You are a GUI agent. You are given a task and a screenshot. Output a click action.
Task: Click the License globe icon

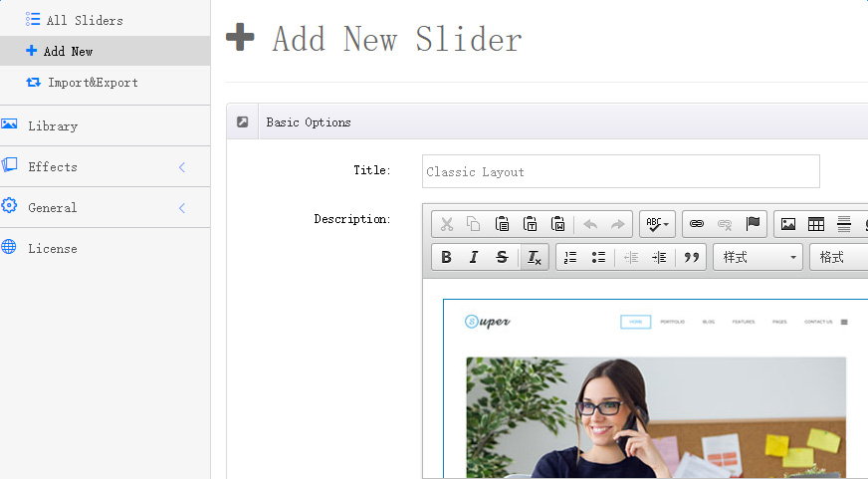coord(9,246)
